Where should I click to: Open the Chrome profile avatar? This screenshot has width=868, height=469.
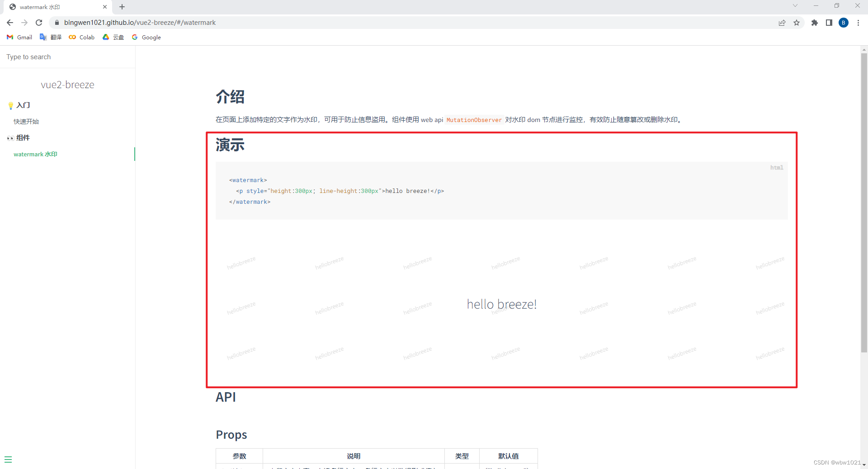point(844,23)
